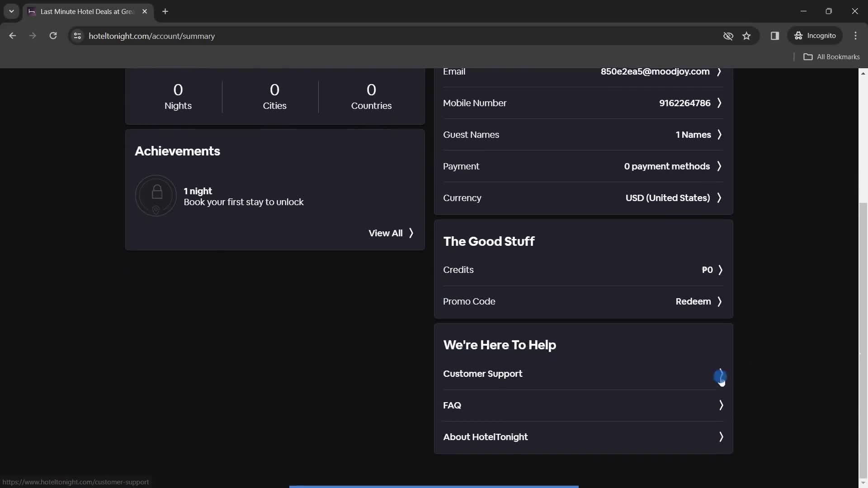The width and height of the screenshot is (868, 488).
Task: Bookmark this page with the star icon
Action: click(746, 36)
